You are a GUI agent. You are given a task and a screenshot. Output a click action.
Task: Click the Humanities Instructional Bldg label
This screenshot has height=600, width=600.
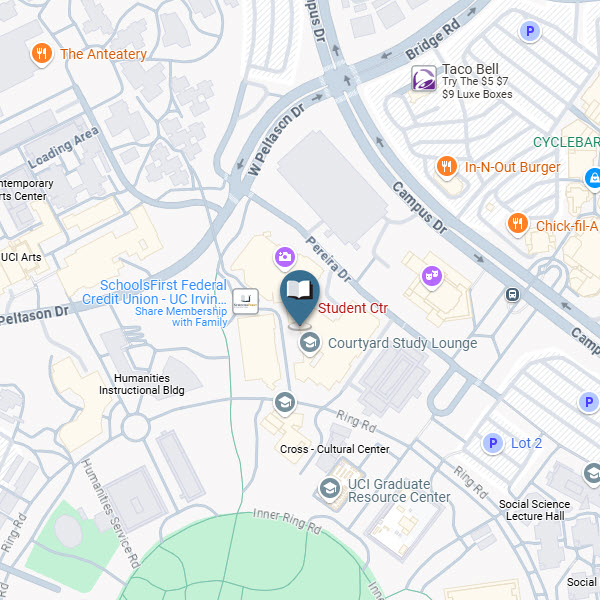coord(142,384)
